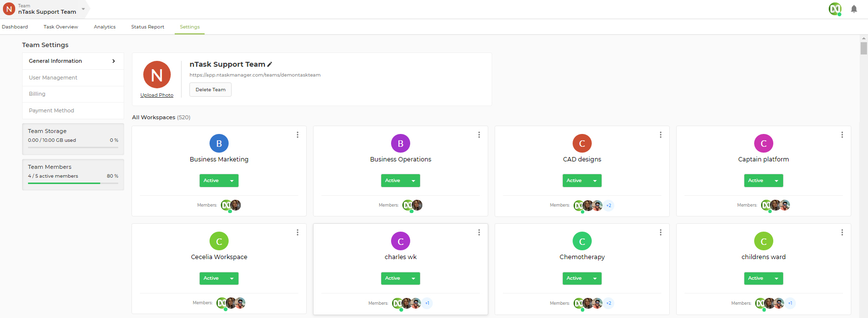The image size is (868, 318).
Task: Click the +2 members badge on Chemotherapy
Action: (x=608, y=303)
